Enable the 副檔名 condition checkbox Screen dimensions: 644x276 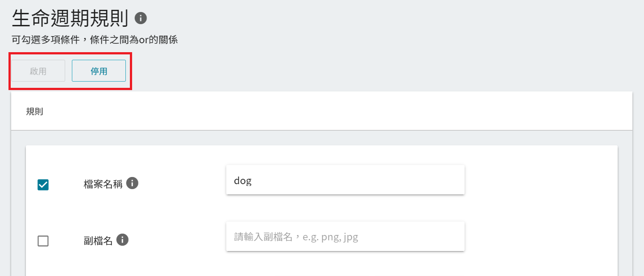point(43,241)
